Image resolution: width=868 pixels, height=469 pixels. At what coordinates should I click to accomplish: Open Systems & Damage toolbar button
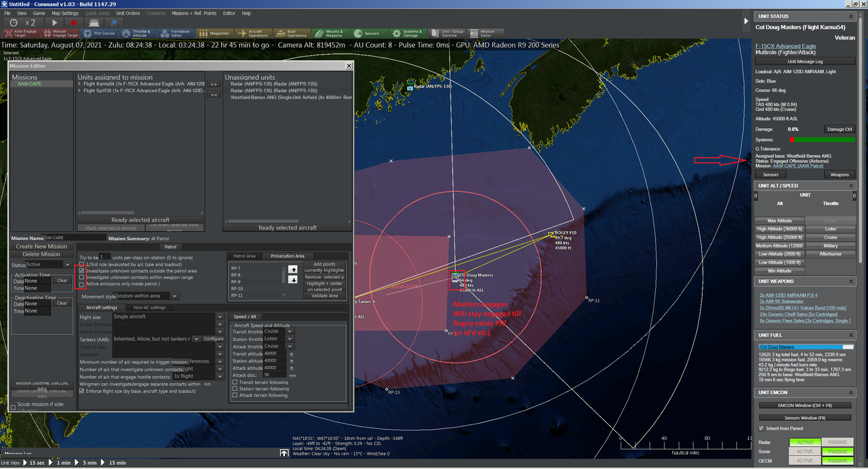coord(408,33)
